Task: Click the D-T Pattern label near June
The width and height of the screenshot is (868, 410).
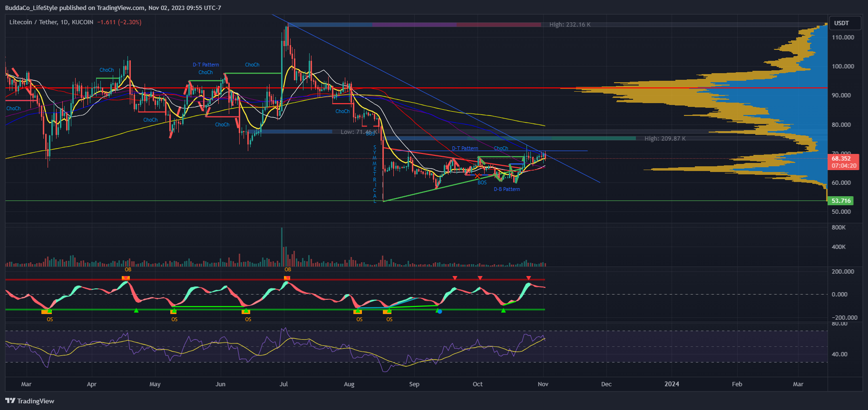Action: [206, 65]
